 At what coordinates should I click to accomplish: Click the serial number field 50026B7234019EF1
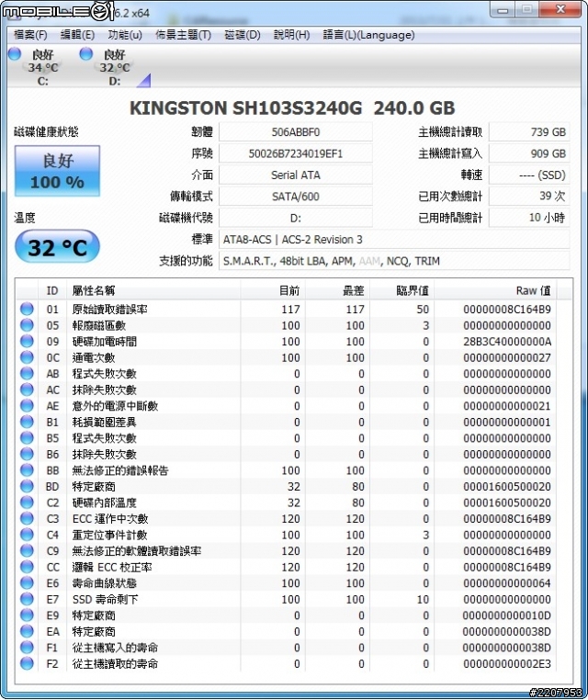click(296, 153)
